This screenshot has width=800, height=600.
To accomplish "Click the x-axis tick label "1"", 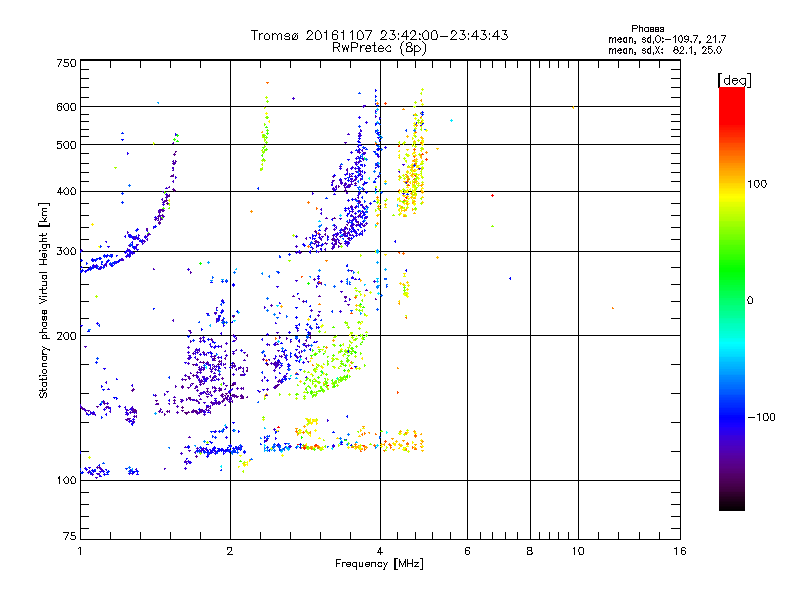I will click(81, 551).
